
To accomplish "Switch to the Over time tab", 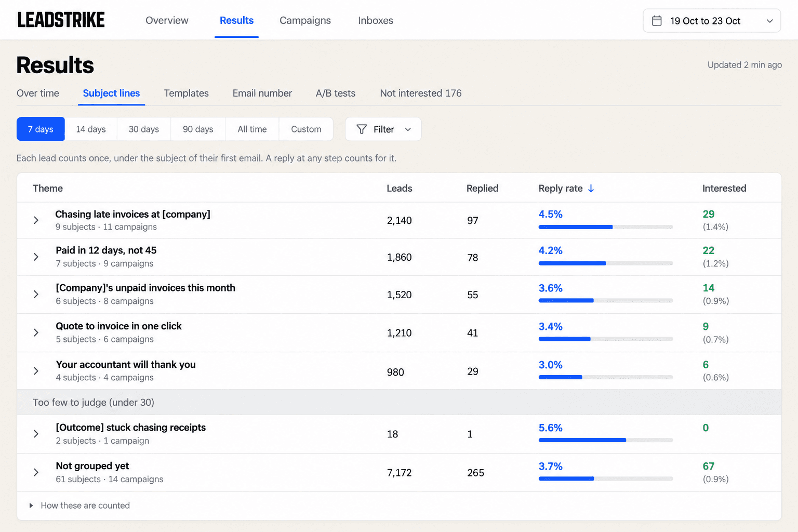I will coord(38,93).
